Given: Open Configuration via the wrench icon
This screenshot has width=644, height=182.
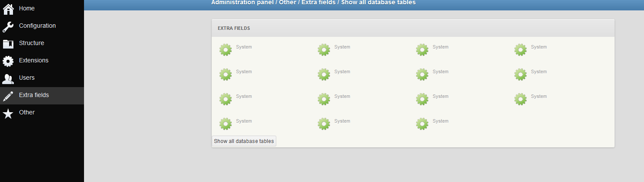Looking at the screenshot, I should tap(8, 27).
